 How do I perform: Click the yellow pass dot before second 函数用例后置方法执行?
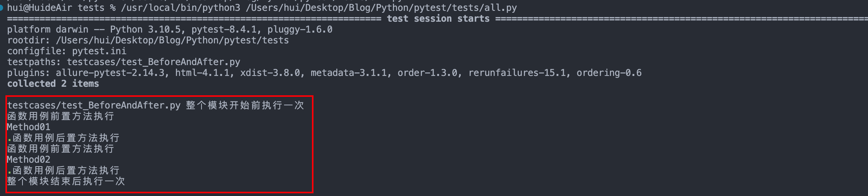(9, 172)
